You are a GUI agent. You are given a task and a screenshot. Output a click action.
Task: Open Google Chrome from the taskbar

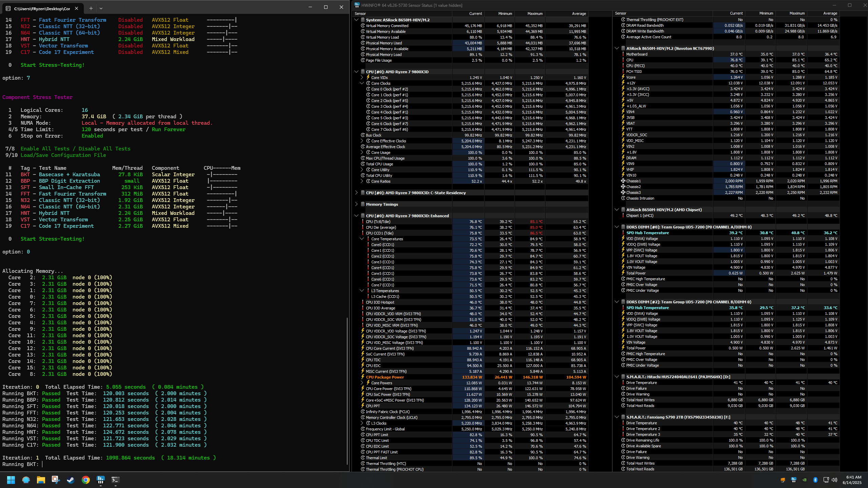pos(85,480)
